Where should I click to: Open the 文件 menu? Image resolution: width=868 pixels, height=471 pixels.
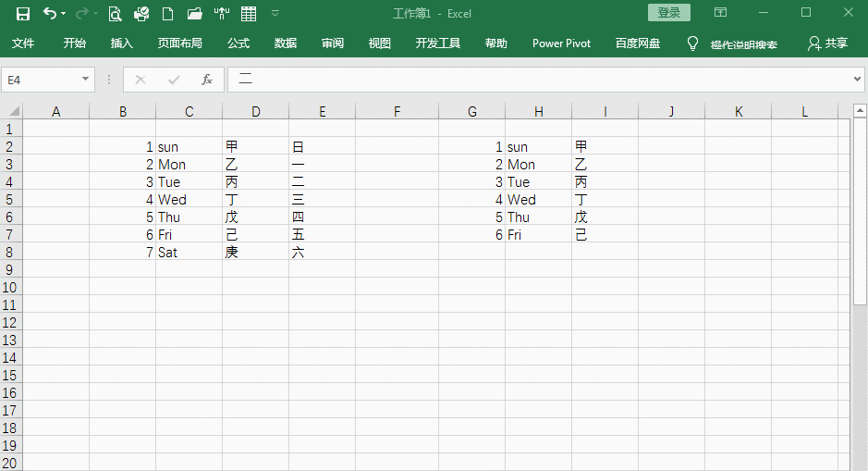(23, 43)
